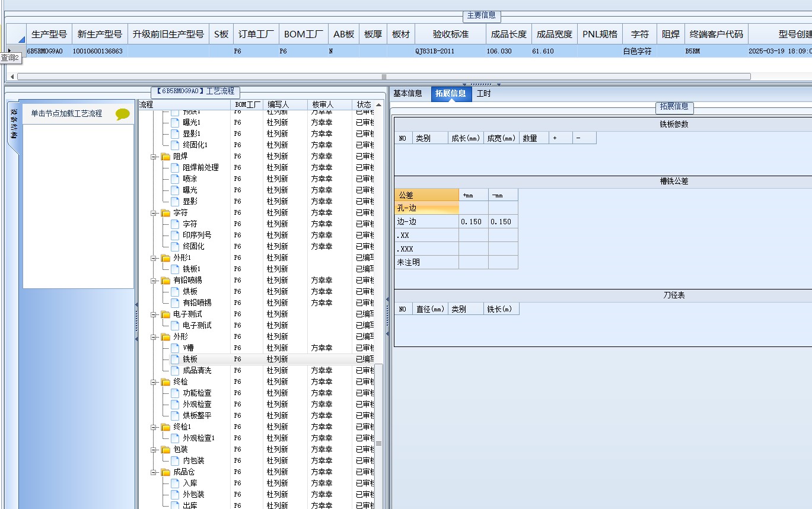
Task: Click the document icon beside 阻焊前处理
Action: point(175,168)
